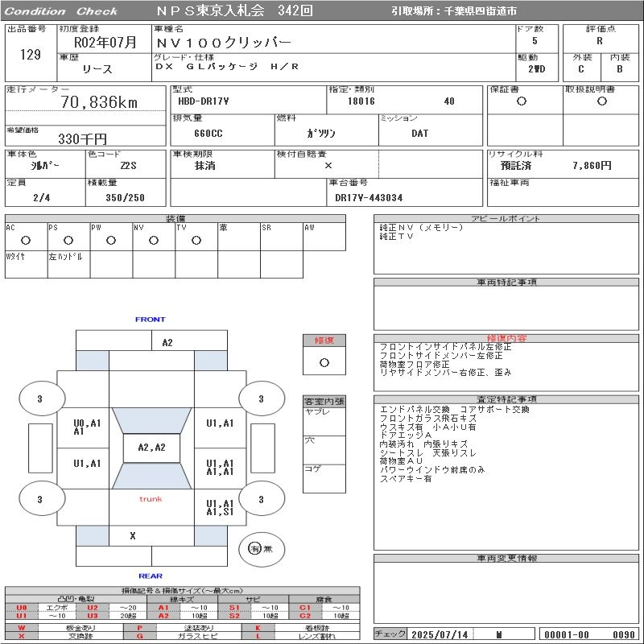The width and height of the screenshot is (644, 644).
Task: Click the "ヤブレ" interior damage box
Action: click(x=324, y=421)
